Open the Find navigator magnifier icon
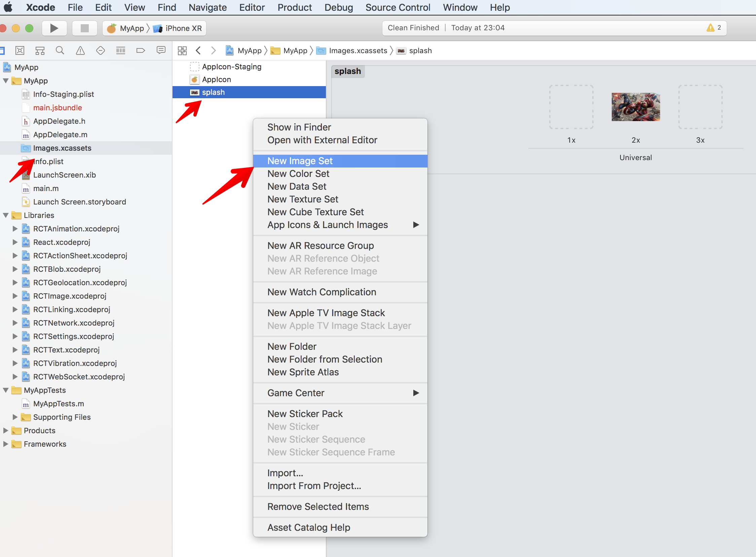Viewport: 756px width, 557px height. click(x=60, y=50)
